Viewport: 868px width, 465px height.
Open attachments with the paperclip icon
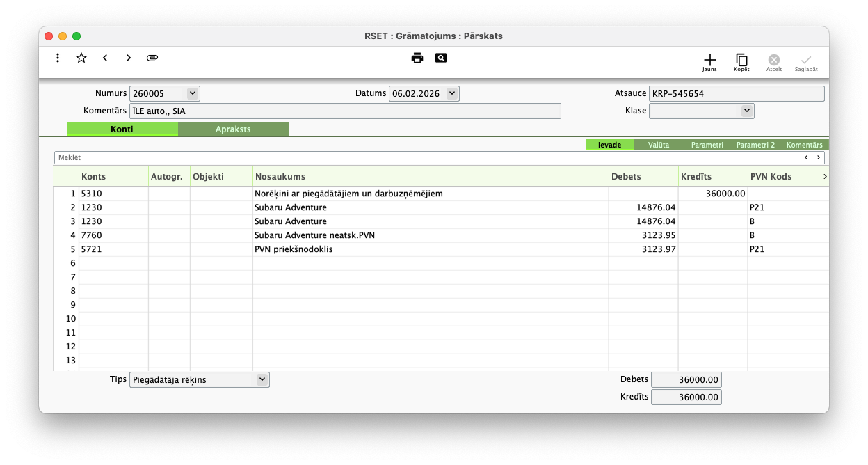(x=152, y=58)
